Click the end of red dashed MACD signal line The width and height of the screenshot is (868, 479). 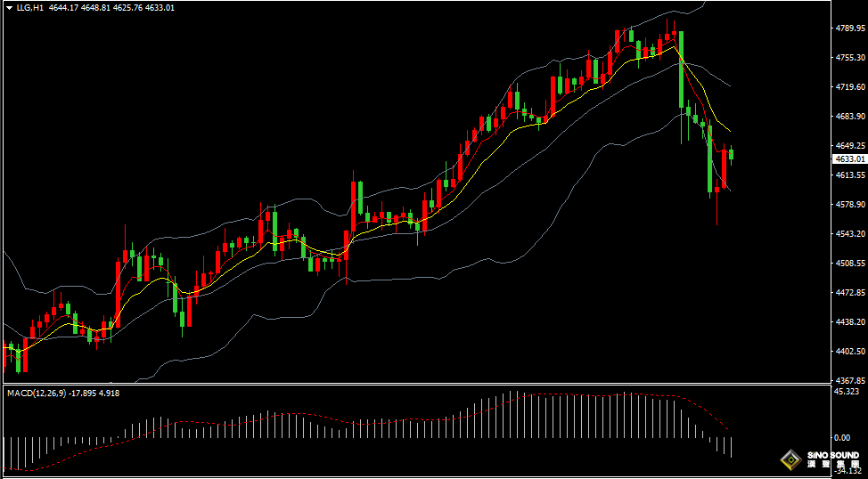pos(728,429)
